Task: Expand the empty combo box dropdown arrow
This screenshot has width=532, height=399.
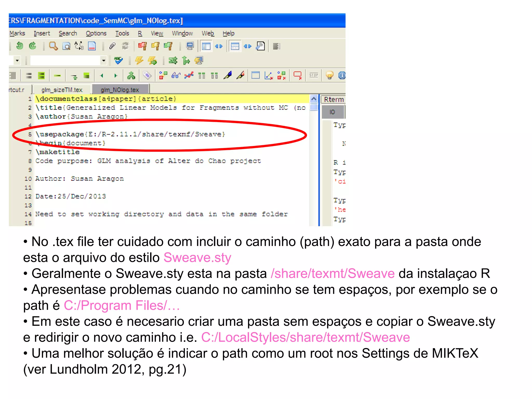Action: click(104, 61)
